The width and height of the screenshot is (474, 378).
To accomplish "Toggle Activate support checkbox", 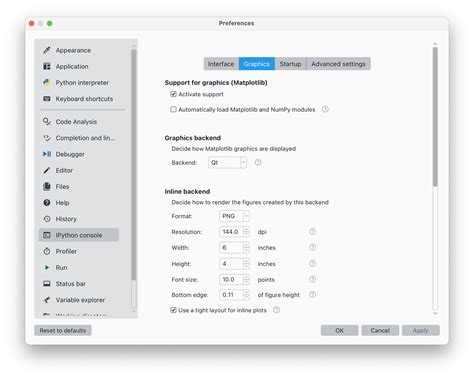I will click(173, 94).
